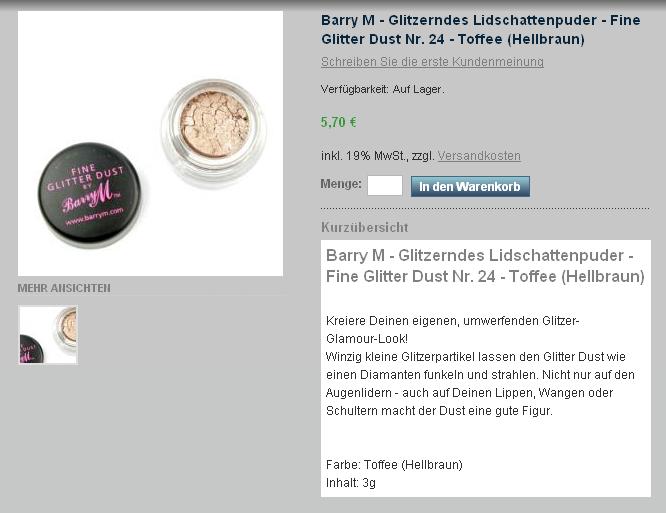Click the 'Farbe: Toffee (Hellbraun)' line

pos(394,465)
